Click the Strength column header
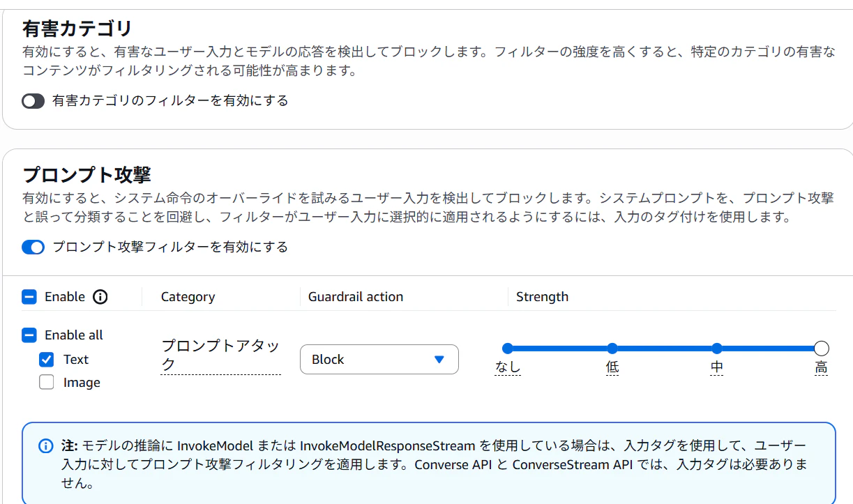Viewport: 853px width, 504px height. coord(542,297)
